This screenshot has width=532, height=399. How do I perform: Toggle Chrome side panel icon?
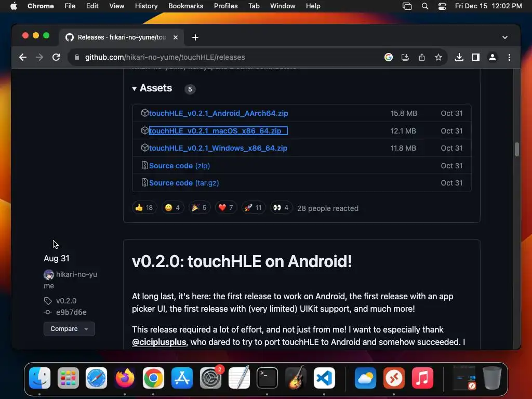[x=476, y=57]
